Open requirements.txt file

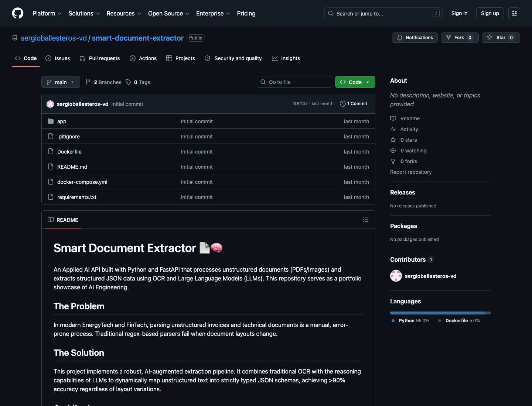click(77, 197)
